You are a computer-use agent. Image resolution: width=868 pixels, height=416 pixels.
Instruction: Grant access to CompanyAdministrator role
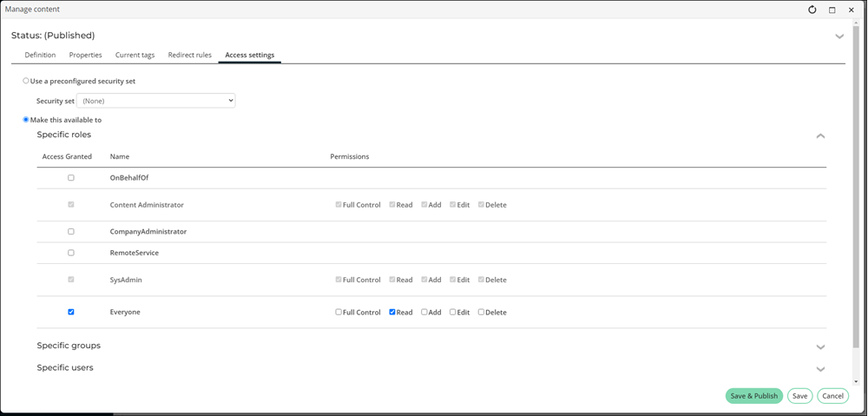point(71,232)
